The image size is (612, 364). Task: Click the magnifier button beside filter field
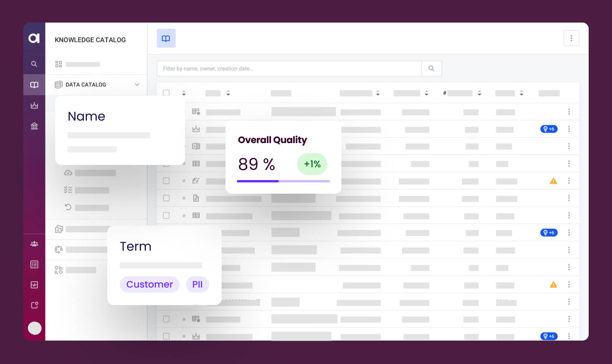[431, 68]
